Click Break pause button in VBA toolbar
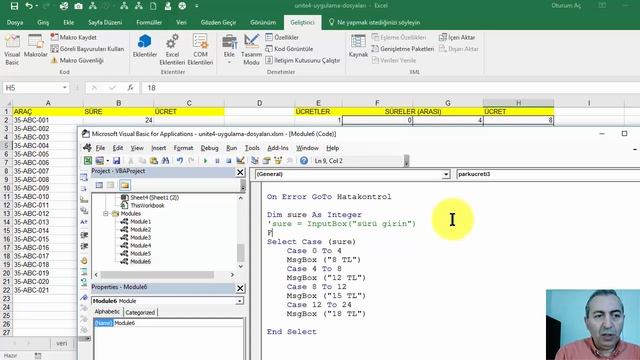Screen dimensions: 640x360 217,161
